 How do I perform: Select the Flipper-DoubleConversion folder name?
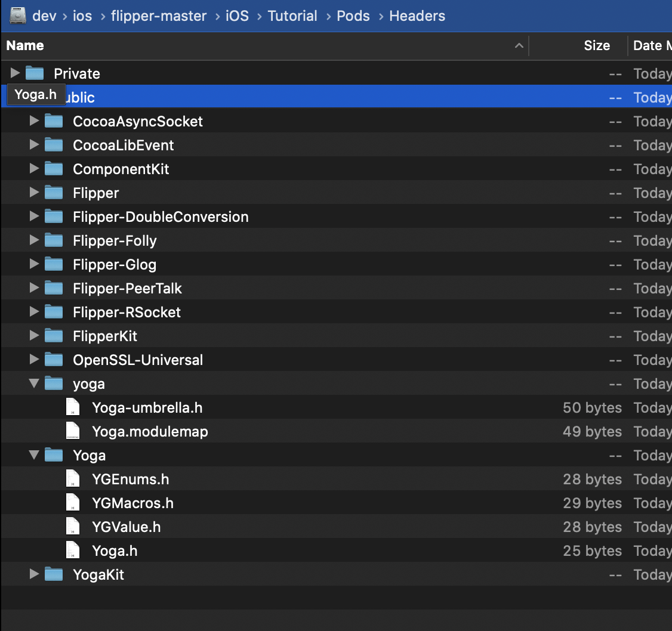click(161, 216)
